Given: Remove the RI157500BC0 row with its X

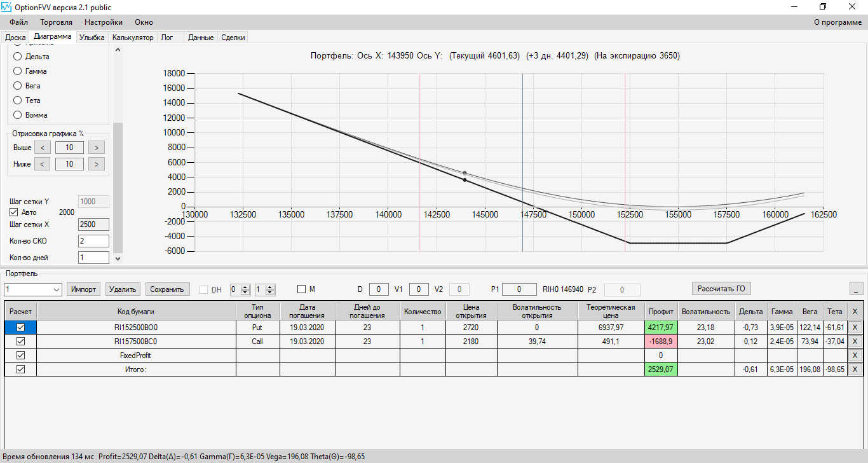Looking at the screenshot, I should click(x=855, y=342).
